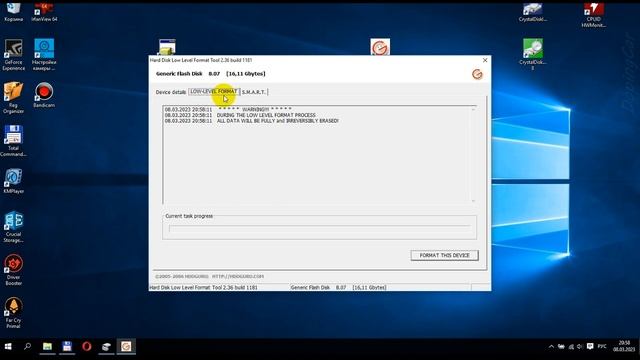This screenshot has height=360, width=640.
Task: Open the GeForce Experience desktop icon
Action: coord(13,55)
